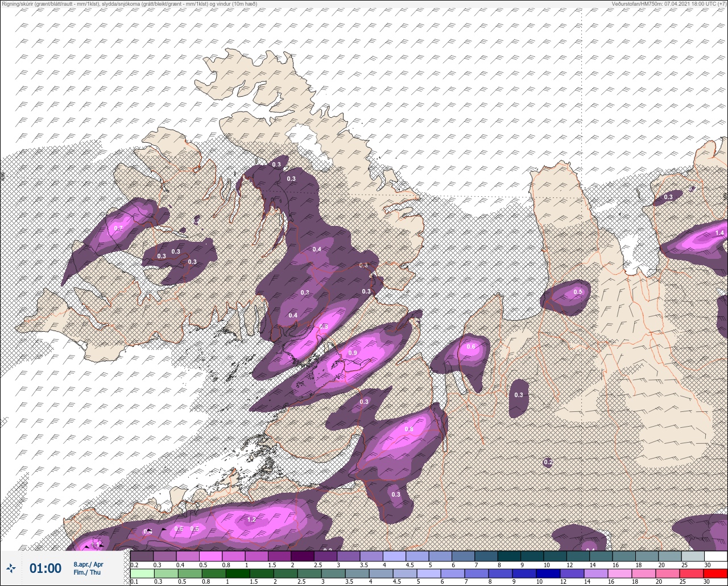
Task: Click the lowest legend label 0.2 under purple swatches
Action: point(134,564)
